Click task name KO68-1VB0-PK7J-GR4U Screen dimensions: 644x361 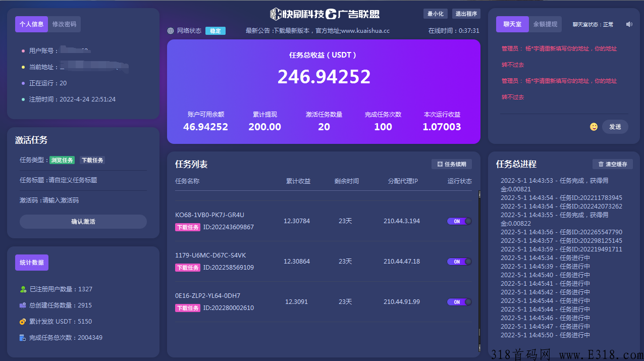point(209,215)
